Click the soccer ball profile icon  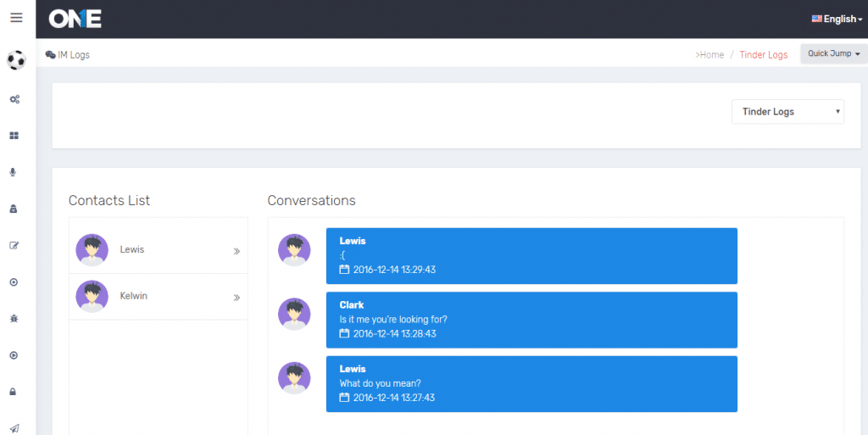point(16,60)
